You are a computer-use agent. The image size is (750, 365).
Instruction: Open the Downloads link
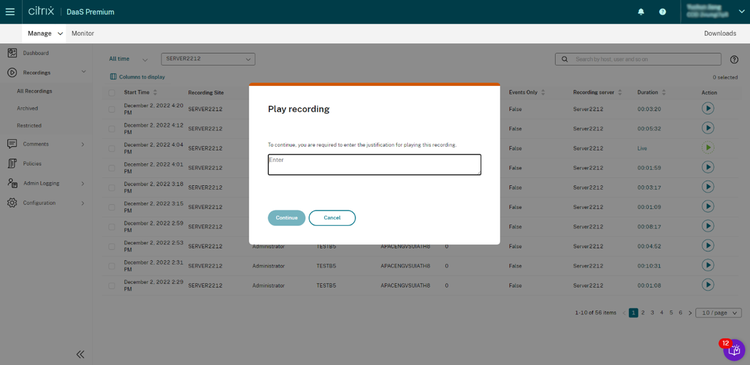click(x=720, y=33)
